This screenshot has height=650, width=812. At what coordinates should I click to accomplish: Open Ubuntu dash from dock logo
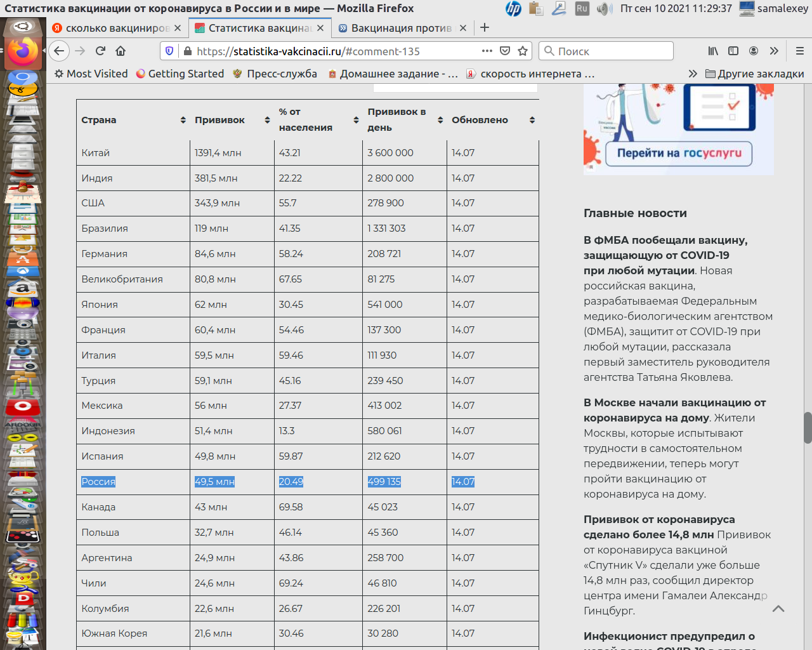pyautogui.click(x=23, y=27)
